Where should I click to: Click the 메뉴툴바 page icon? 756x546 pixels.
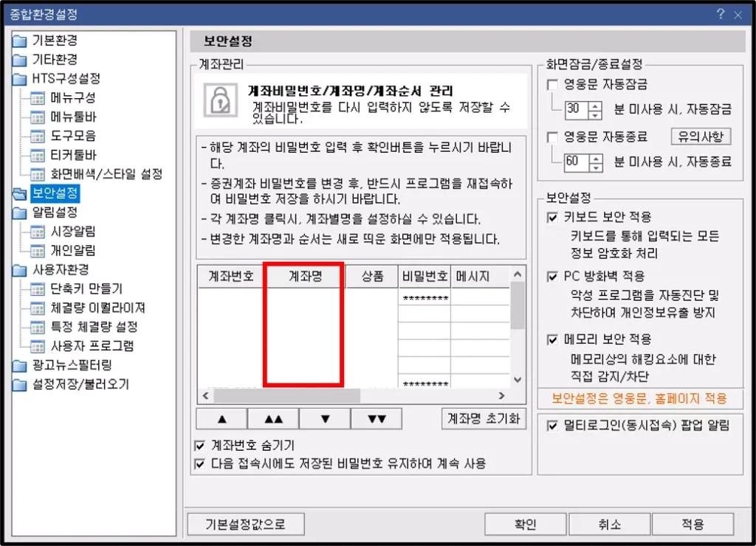click(38, 117)
